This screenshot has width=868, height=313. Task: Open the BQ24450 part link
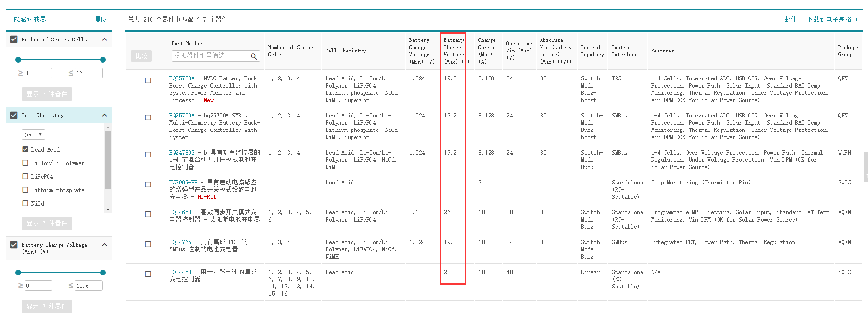point(180,272)
